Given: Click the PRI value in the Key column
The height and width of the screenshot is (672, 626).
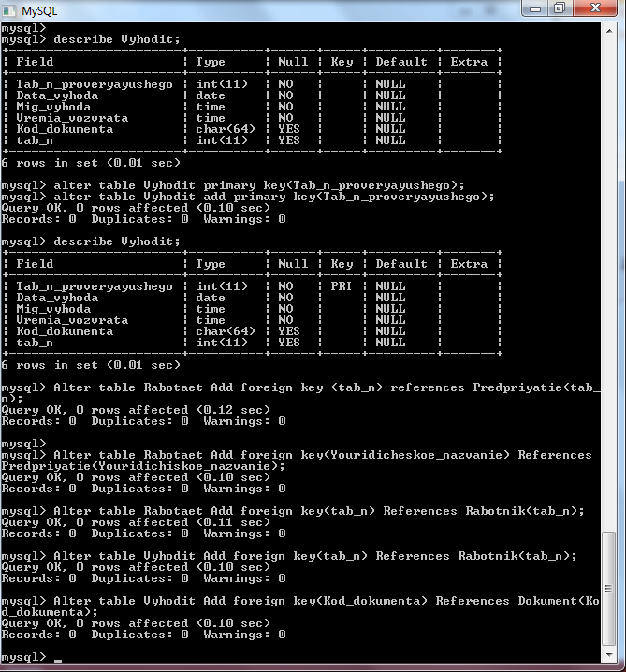Looking at the screenshot, I should click(341, 285).
